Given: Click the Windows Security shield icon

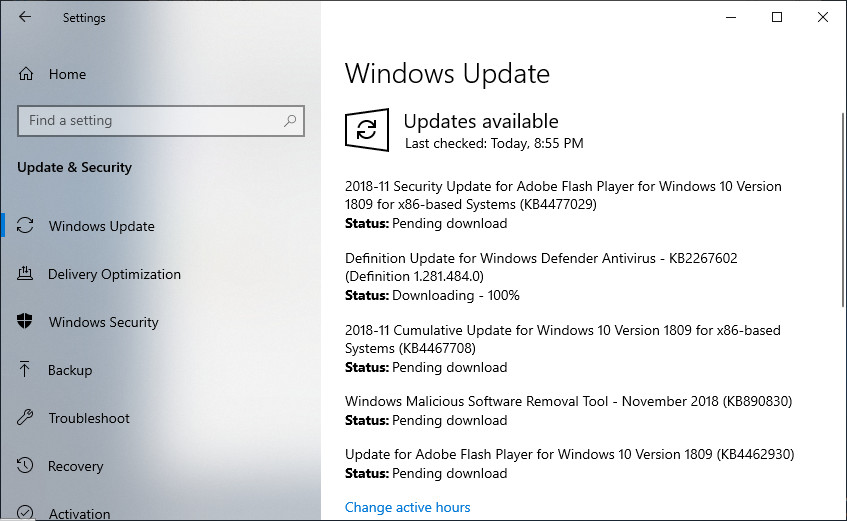Looking at the screenshot, I should (x=26, y=322).
